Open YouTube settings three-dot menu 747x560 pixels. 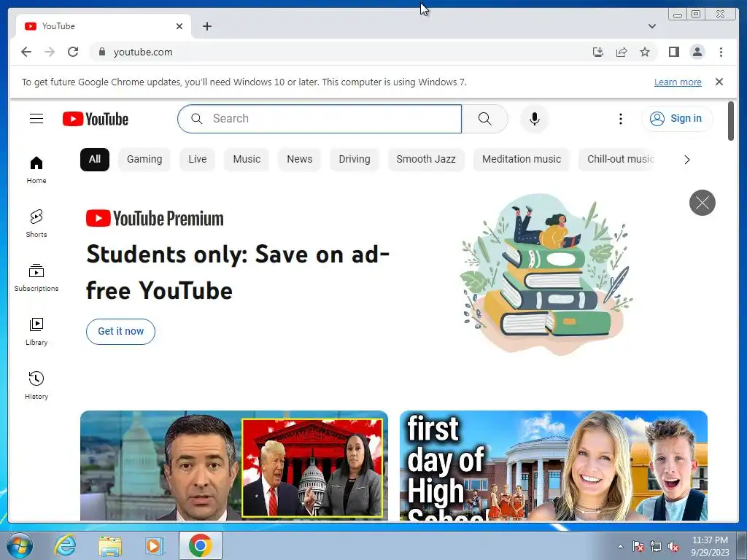(x=620, y=119)
